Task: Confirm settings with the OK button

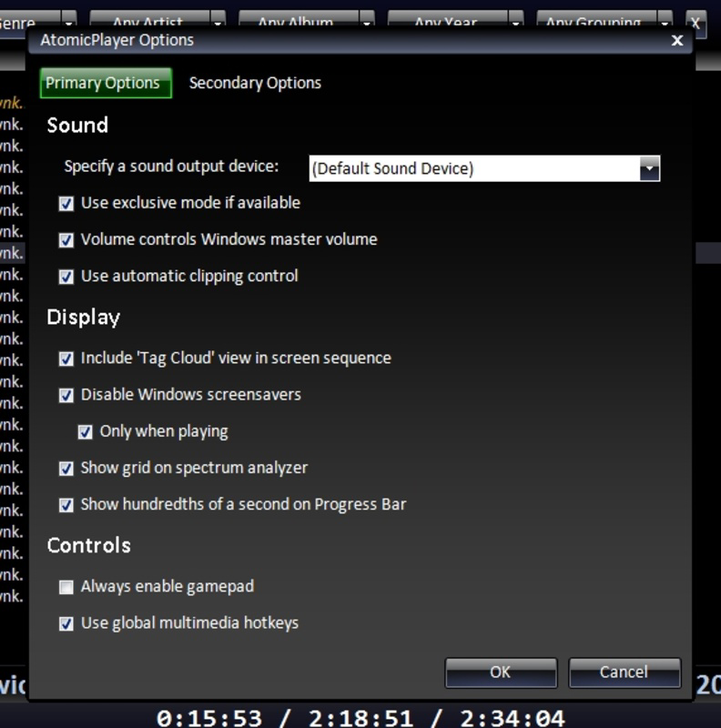Action: click(x=501, y=672)
